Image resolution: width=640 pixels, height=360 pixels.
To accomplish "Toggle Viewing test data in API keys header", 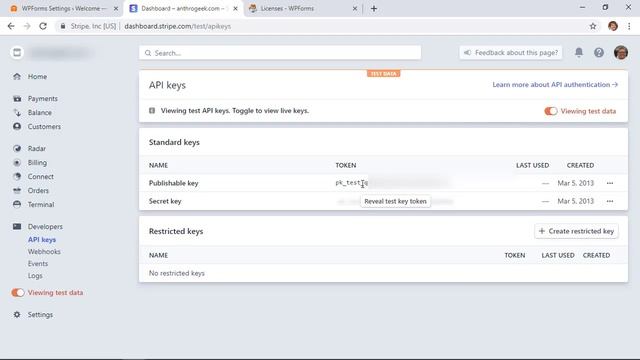I will 551,111.
